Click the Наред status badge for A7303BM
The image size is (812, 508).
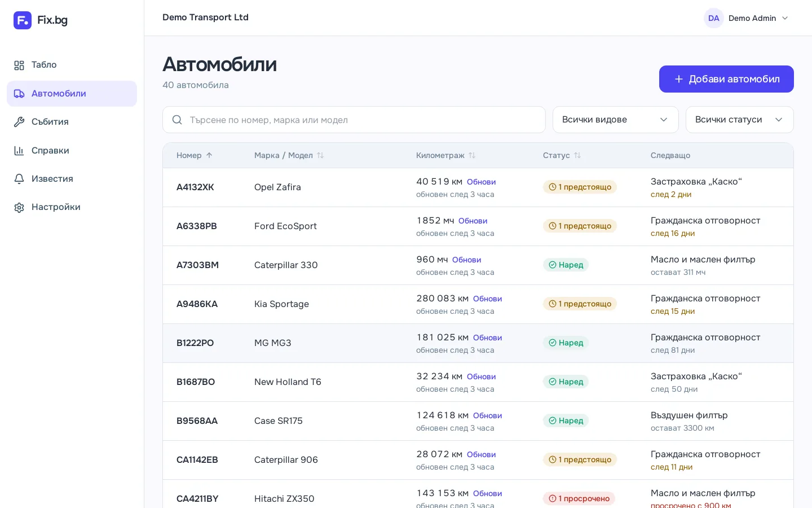click(566, 265)
